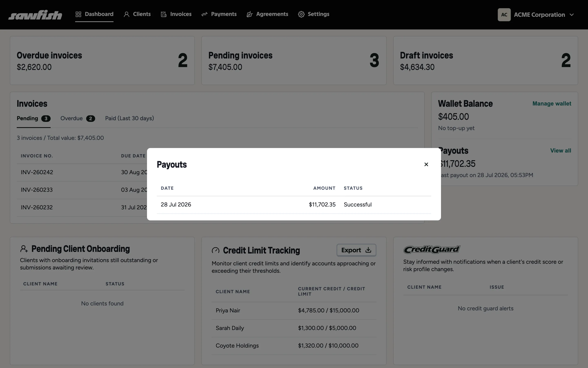
Task: Select invoice INV-260242
Action: click(x=37, y=172)
